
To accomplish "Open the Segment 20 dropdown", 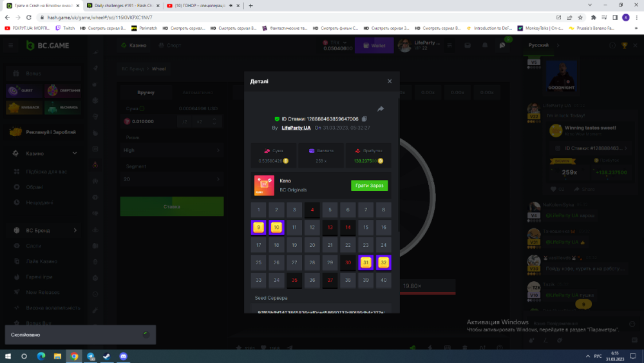I will (171, 179).
